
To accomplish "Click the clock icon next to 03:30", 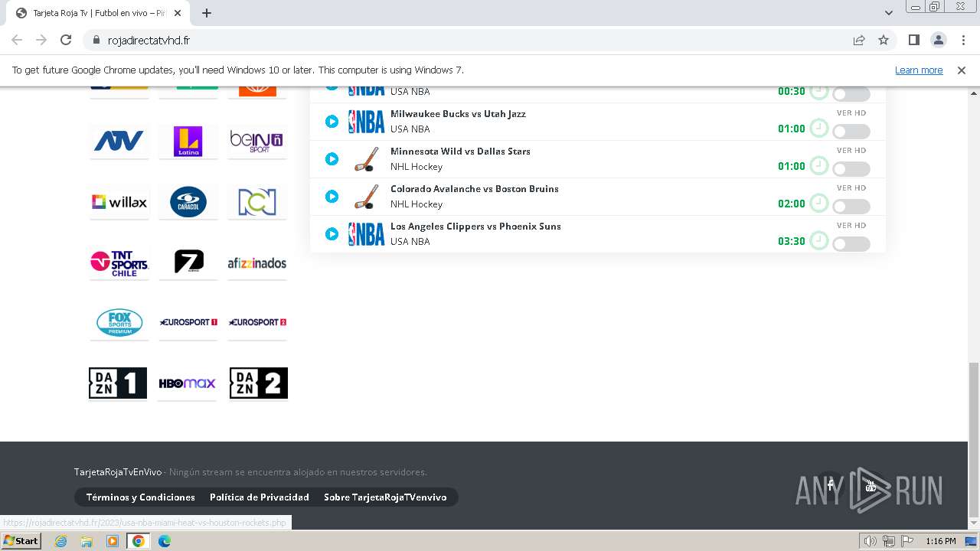I will coord(819,240).
